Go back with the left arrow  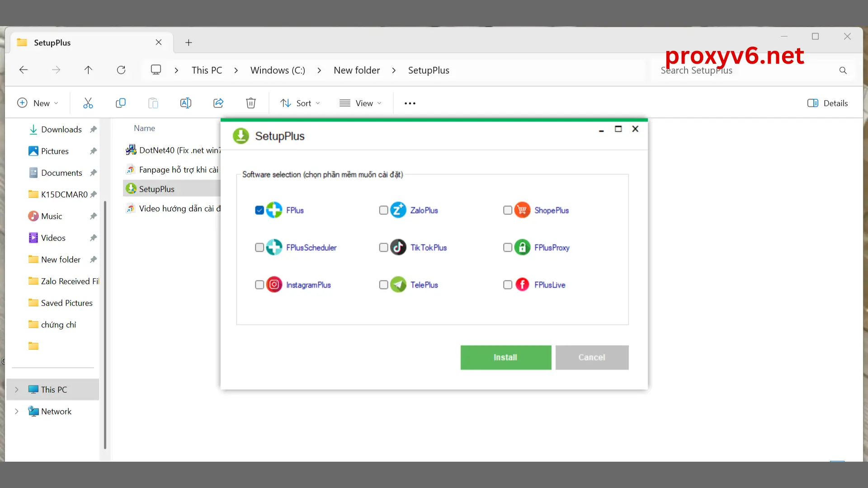click(x=24, y=70)
